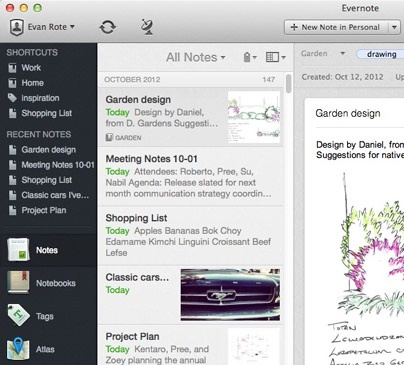Image resolution: width=404 pixels, height=365 pixels.
Task: Open the Atlas map icon
Action: point(18,349)
